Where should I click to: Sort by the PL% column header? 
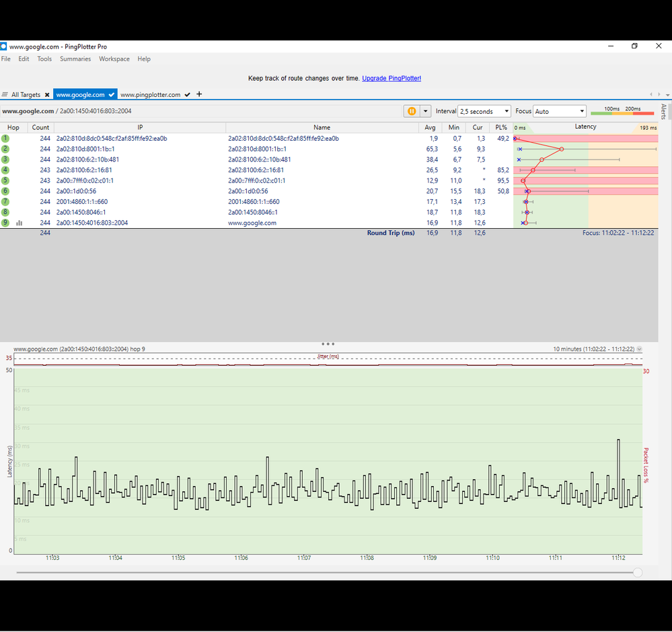pyautogui.click(x=500, y=127)
